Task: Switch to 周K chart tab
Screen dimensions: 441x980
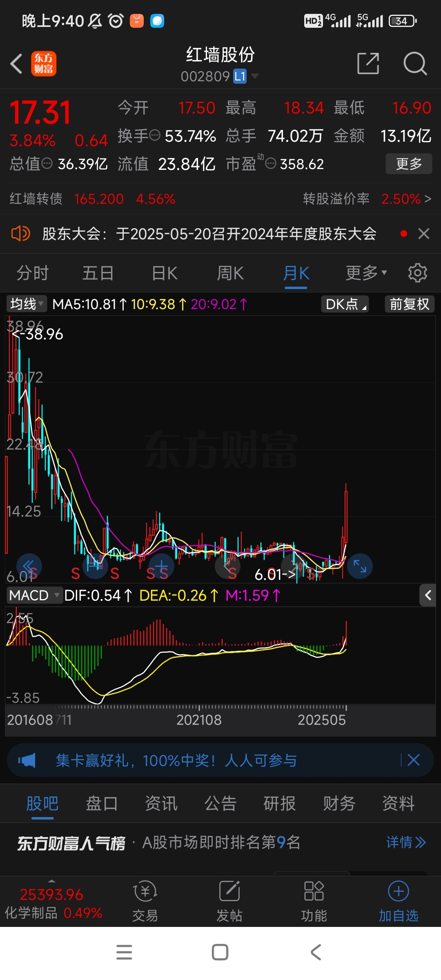Action: pos(230,273)
